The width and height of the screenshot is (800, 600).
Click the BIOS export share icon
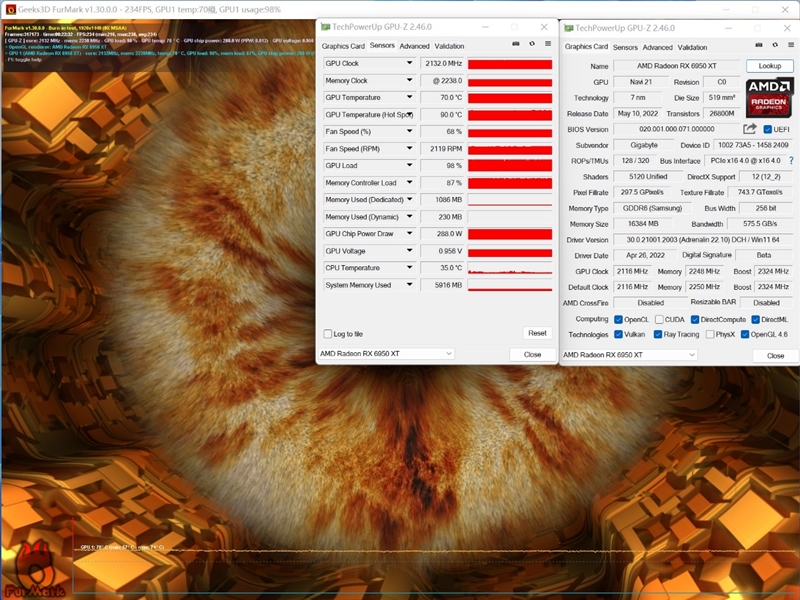pos(749,129)
